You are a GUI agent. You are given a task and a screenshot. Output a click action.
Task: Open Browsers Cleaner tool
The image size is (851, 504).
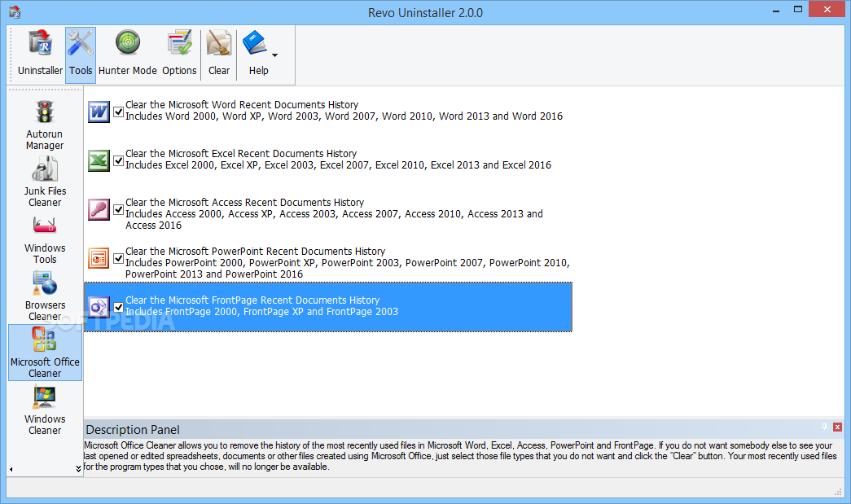(x=45, y=296)
